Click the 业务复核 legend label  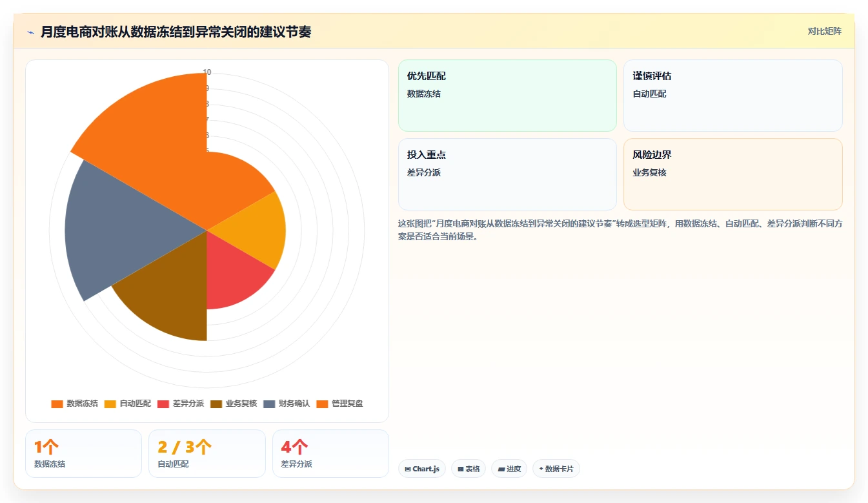tap(241, 404)
